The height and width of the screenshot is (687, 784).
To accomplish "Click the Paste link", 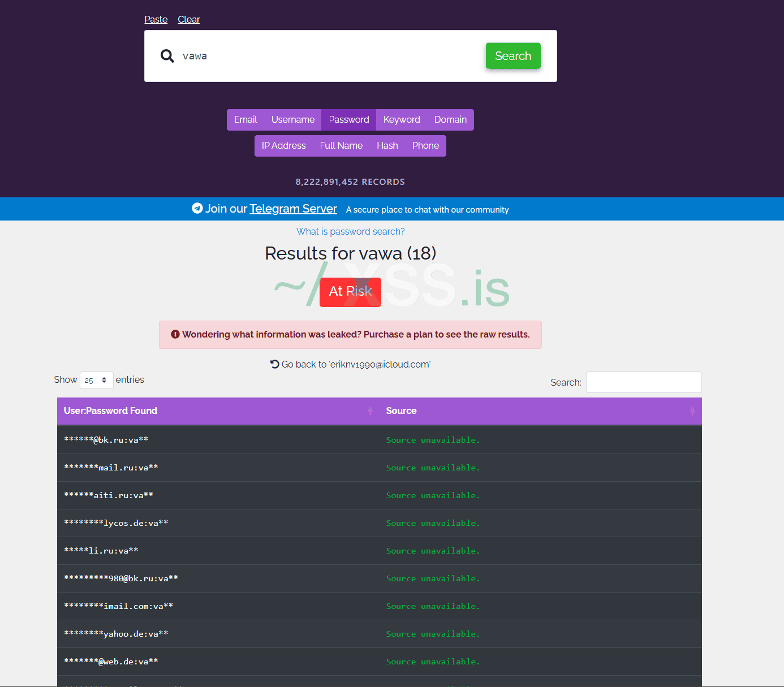I will (156, 19).
